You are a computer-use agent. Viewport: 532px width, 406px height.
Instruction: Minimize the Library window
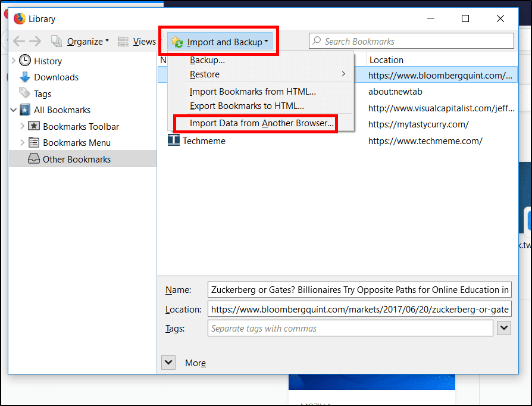[x=431, y=18]
